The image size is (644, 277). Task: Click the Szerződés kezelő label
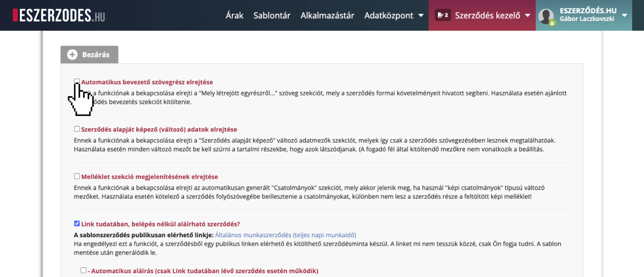pyautogui.click(x=487, y=16)
